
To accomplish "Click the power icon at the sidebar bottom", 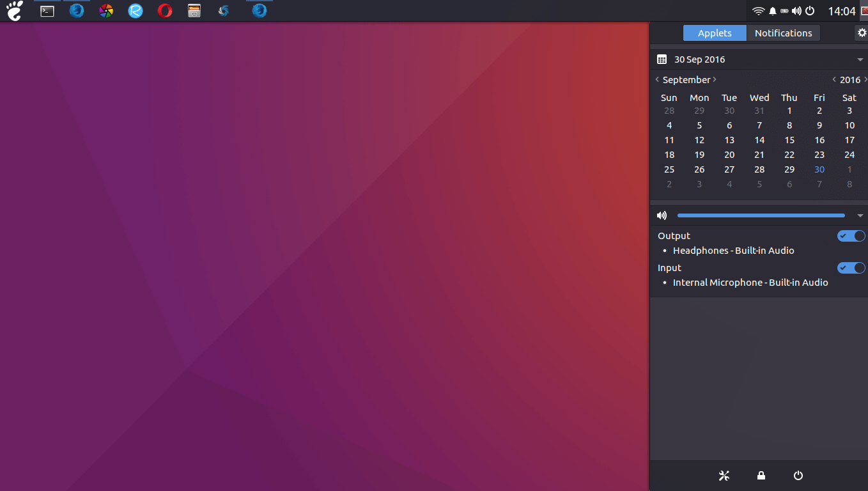I will (798, 476).
